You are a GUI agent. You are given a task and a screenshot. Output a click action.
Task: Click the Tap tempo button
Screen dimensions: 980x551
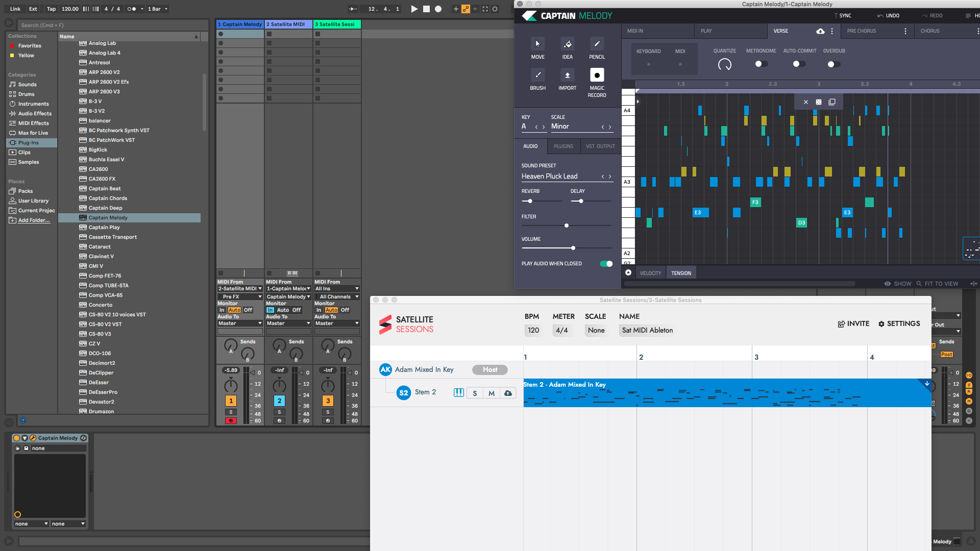coord(51,9)
